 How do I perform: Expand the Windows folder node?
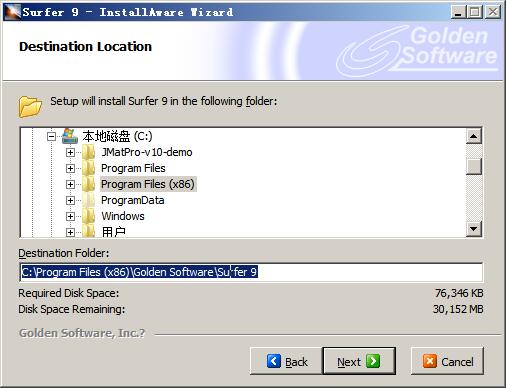(x=70, y=216)
